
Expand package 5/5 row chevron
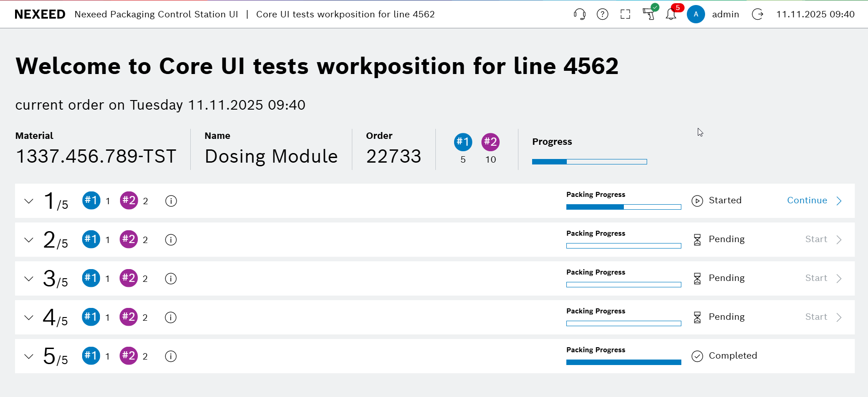[29, 356]
